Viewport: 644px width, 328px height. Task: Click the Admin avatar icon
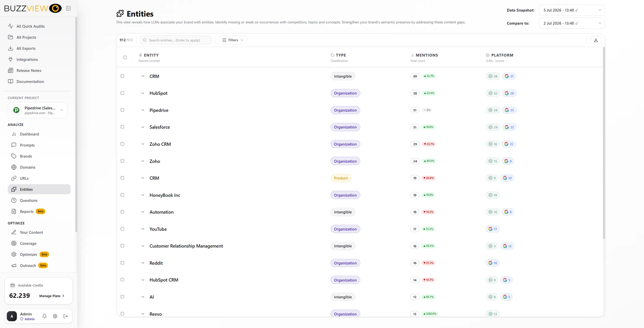[x=12, y=316]
